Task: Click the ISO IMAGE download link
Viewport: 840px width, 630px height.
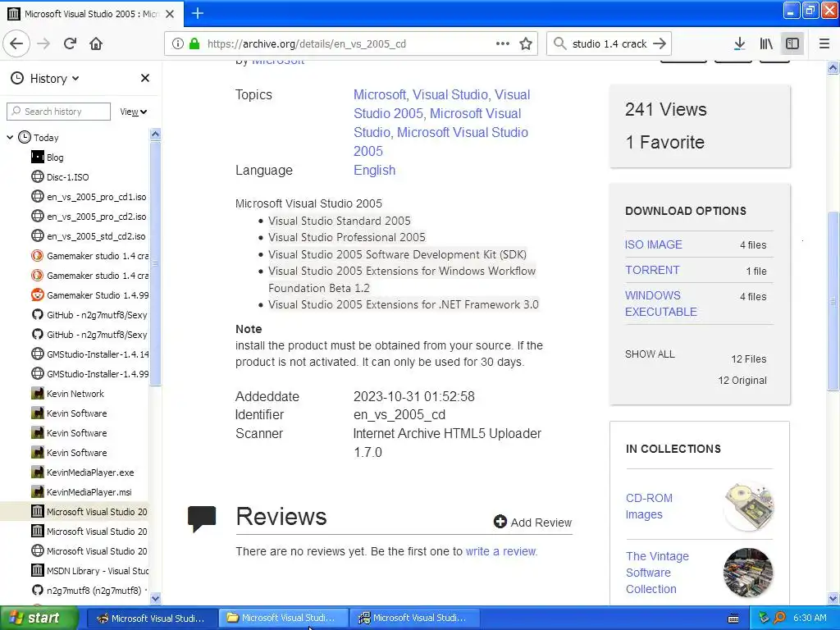Action: (x=653, y=244)
